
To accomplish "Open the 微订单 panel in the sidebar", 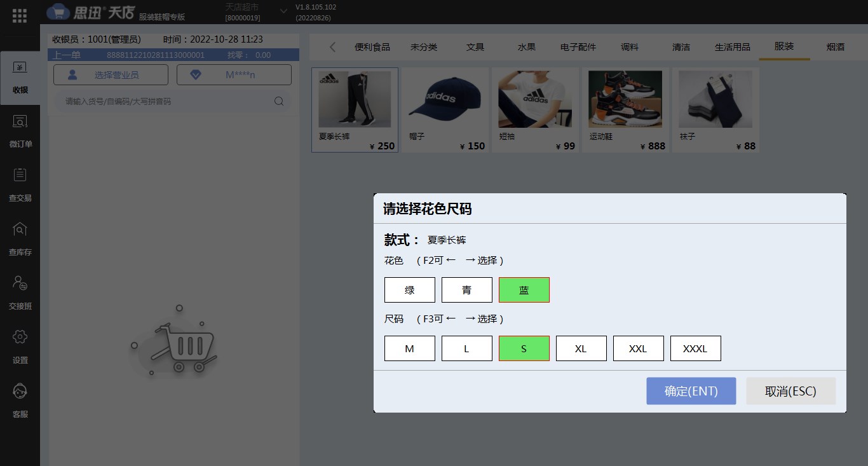I will point(20,132).
